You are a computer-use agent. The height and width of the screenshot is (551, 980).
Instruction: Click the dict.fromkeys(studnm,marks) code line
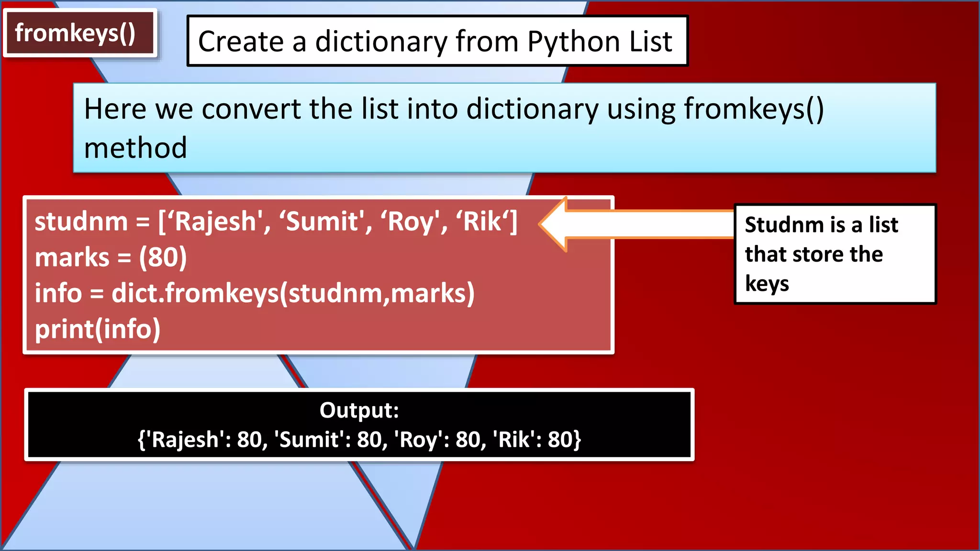pos(254,293)
